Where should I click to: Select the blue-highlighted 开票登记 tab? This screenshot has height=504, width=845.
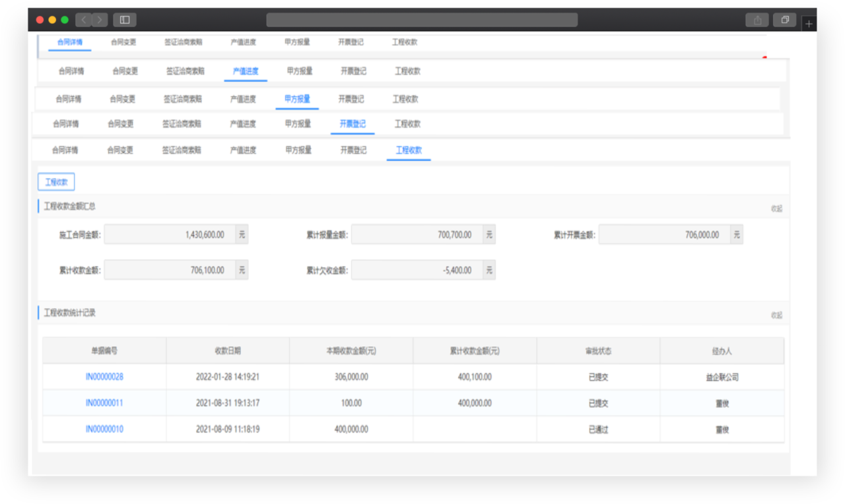click(353, 124)
